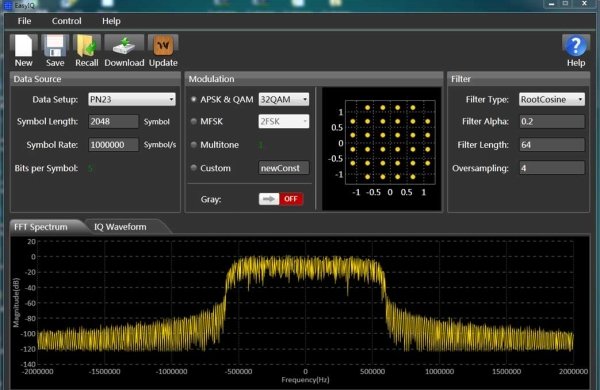Click the Modulation panel header
Image resolution: width=600 pixels, height=390 pixels.
point(314,79)
